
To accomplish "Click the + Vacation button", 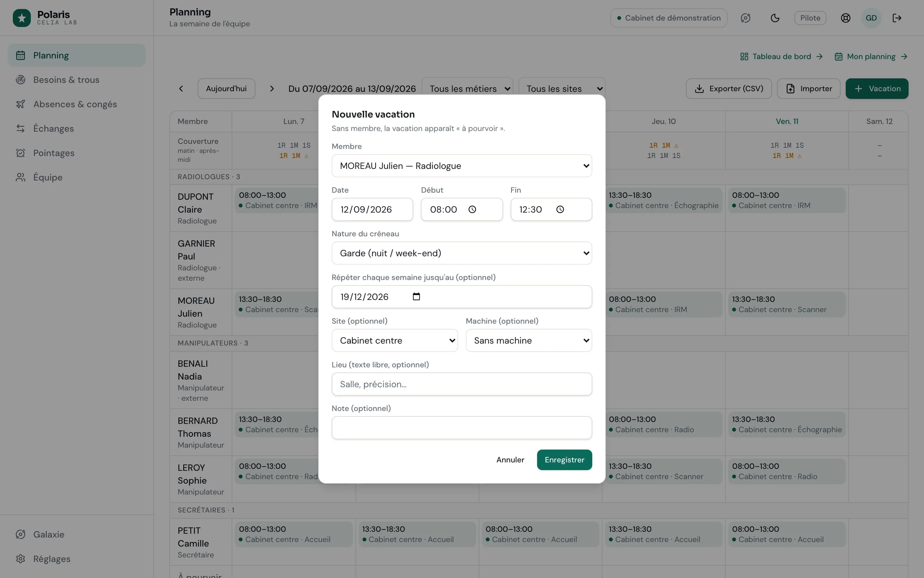I will point(877,89).
